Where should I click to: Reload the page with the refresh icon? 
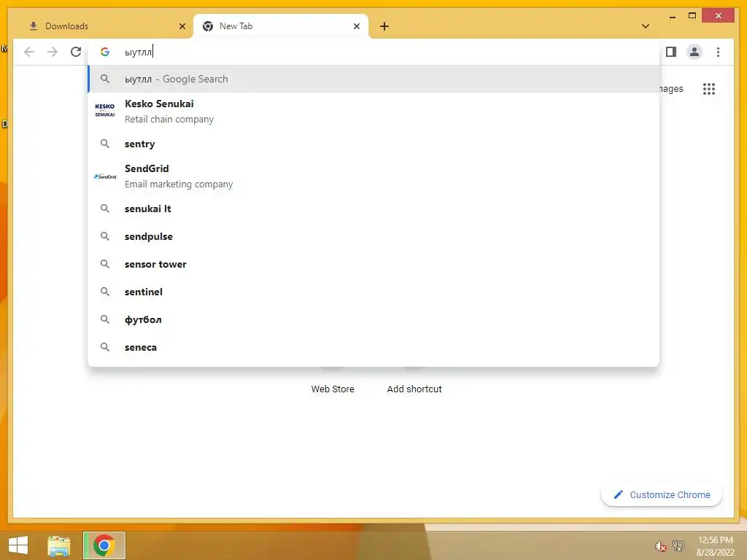tap(76, 52)
